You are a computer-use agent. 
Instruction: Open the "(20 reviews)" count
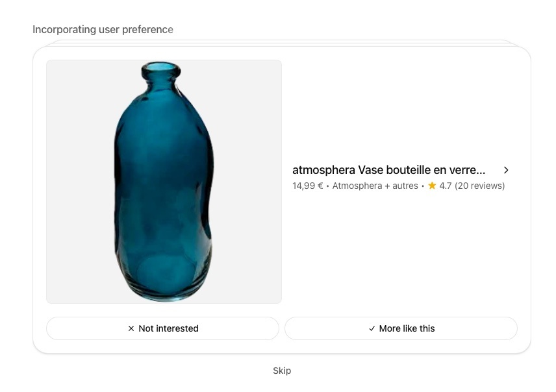click(479, 186)
